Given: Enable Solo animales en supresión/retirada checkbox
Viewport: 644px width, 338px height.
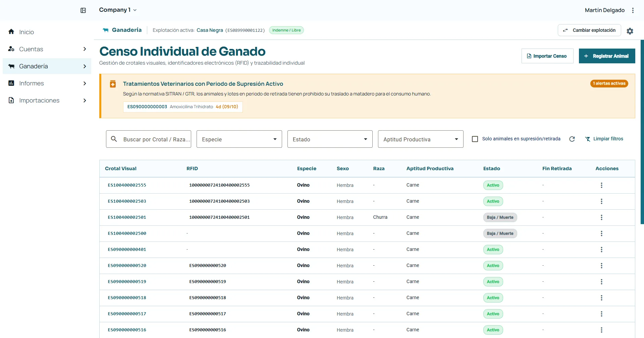Looking at the screenshot, I should click(475, 139).
